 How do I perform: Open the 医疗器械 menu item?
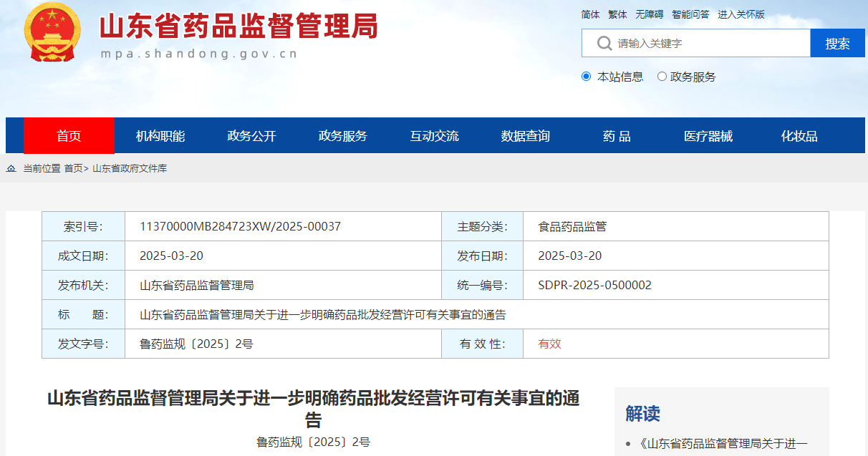(708, 136)
